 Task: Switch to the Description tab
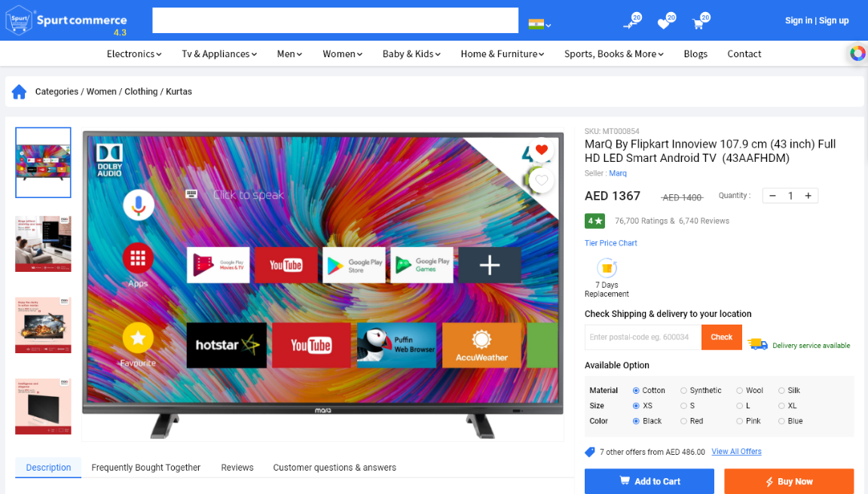click(48, 468)
